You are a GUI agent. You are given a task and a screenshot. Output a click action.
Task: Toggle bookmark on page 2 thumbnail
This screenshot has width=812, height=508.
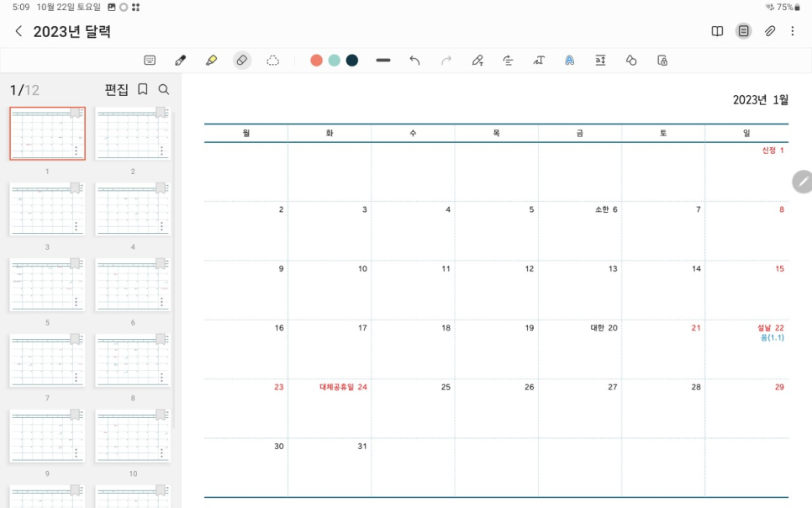point(161,113)
